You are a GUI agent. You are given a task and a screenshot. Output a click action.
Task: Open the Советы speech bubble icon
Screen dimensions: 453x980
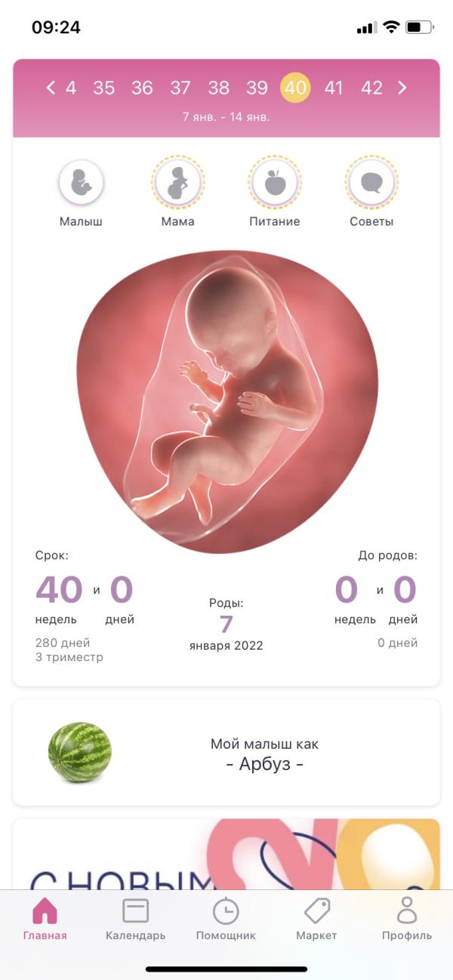click(x=371, y=183)
